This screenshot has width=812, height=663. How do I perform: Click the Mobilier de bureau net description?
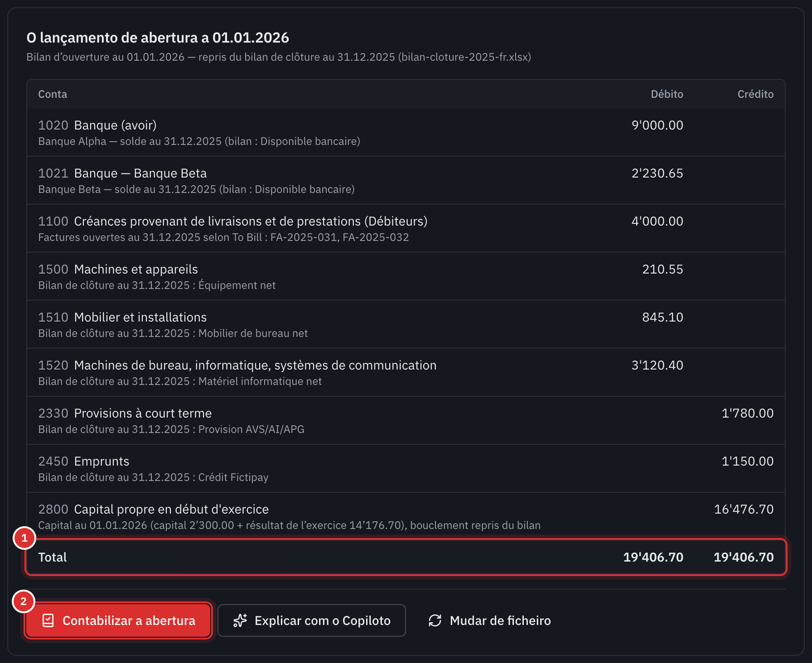tap(173, 333)
